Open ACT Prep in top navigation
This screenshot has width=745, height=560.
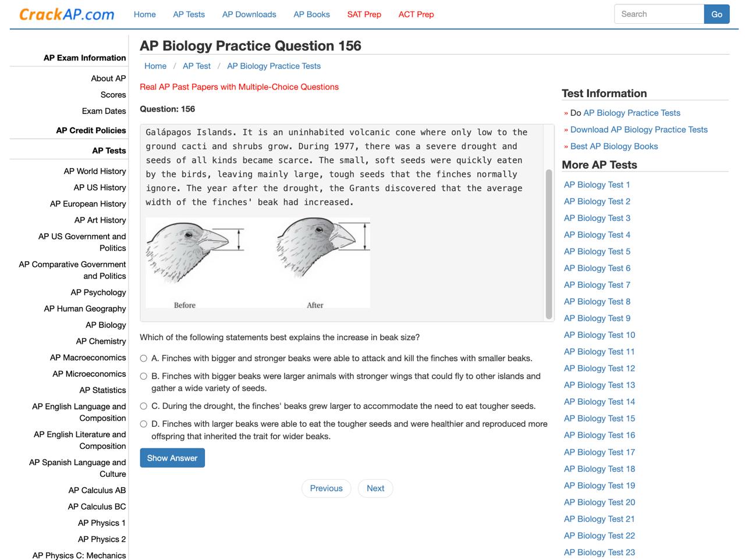(x=416, y=14)
